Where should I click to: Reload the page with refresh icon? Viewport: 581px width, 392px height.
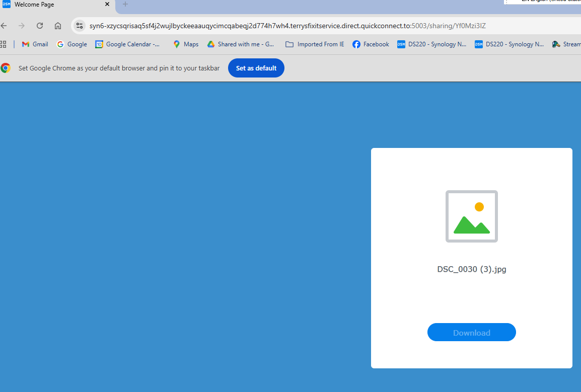[x=40, y=26]
